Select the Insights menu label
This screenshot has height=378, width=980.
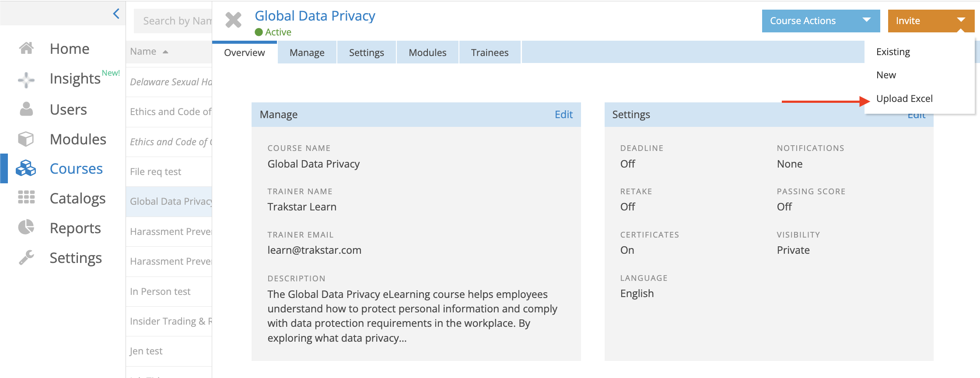[75, 79]
